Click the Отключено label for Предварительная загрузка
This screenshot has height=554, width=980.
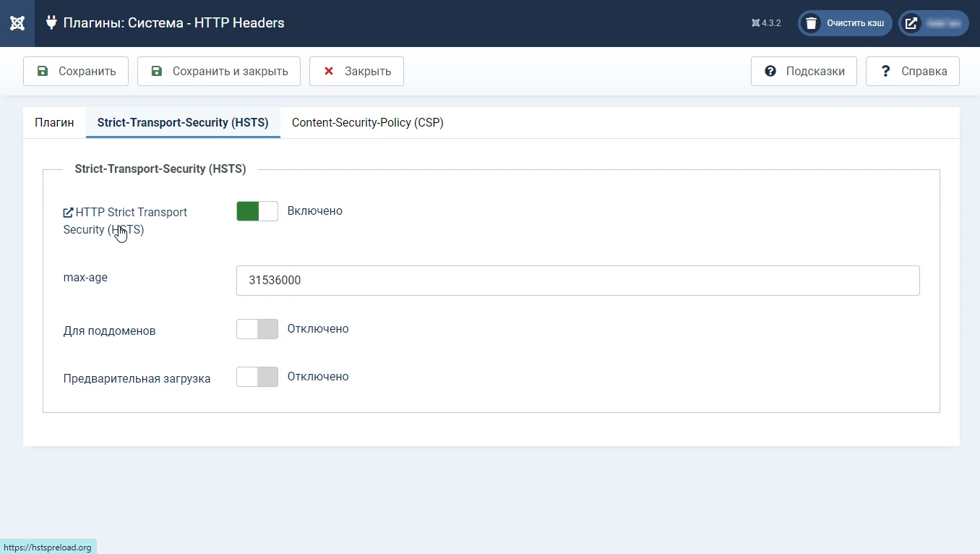318,377
